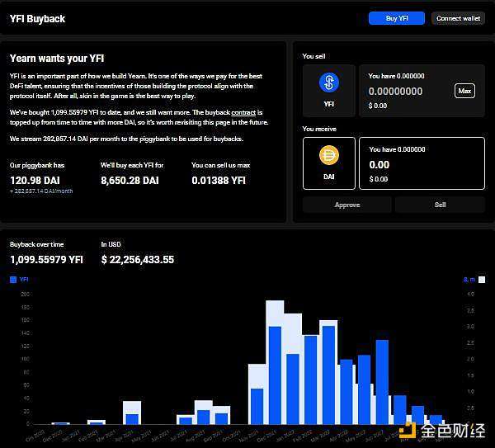This screenshot has height=448, width=495.
Task: Toggle the white $ legend series
Action: click(474, 280)
